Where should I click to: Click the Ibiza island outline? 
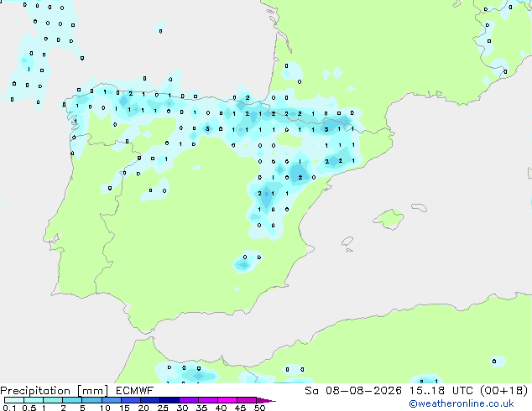347,242
